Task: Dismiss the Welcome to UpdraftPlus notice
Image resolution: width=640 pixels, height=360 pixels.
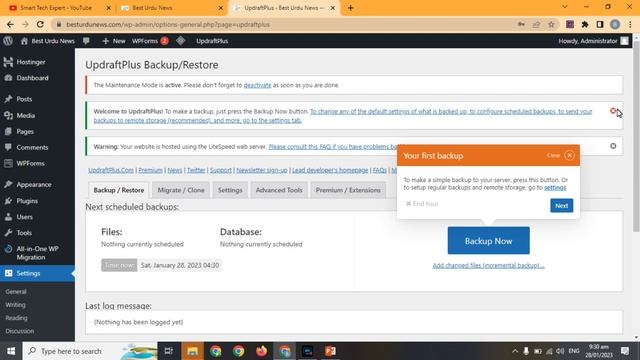Action: tap(613, 111)
